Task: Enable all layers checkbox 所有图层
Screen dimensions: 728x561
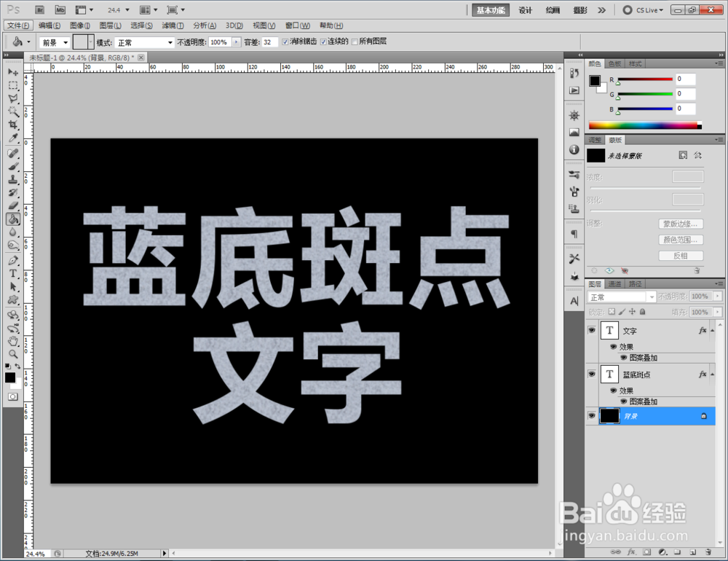Action: click(x=355, y=42)
